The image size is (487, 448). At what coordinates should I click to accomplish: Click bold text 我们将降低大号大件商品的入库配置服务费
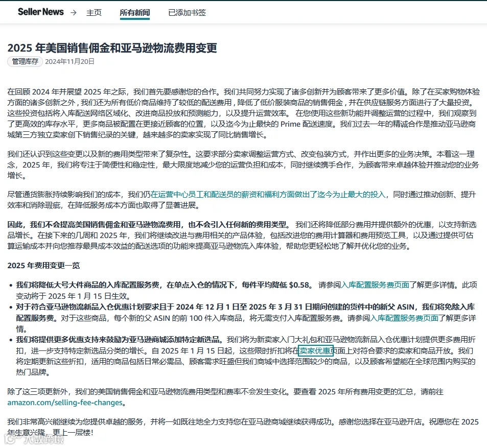(87, 285)
